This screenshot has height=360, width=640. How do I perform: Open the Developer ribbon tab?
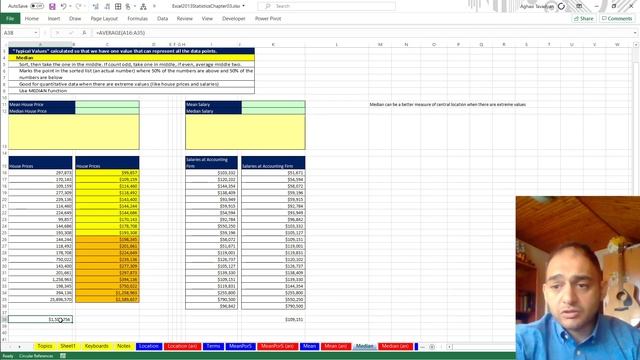coord(234,19)
